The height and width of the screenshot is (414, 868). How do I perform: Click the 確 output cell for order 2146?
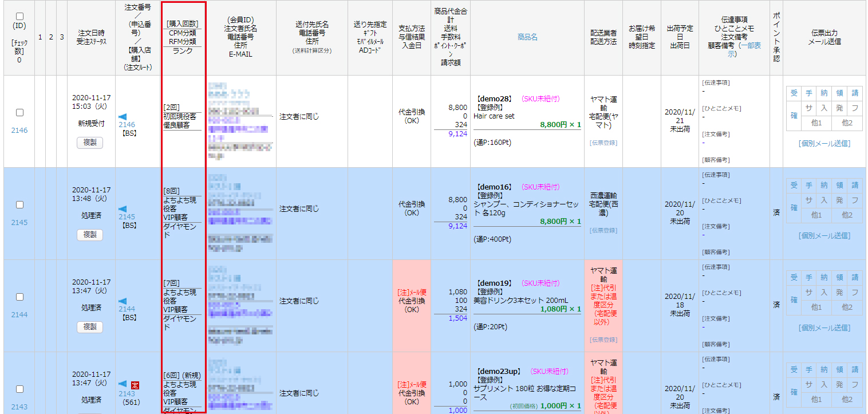[x=794, y=115]
